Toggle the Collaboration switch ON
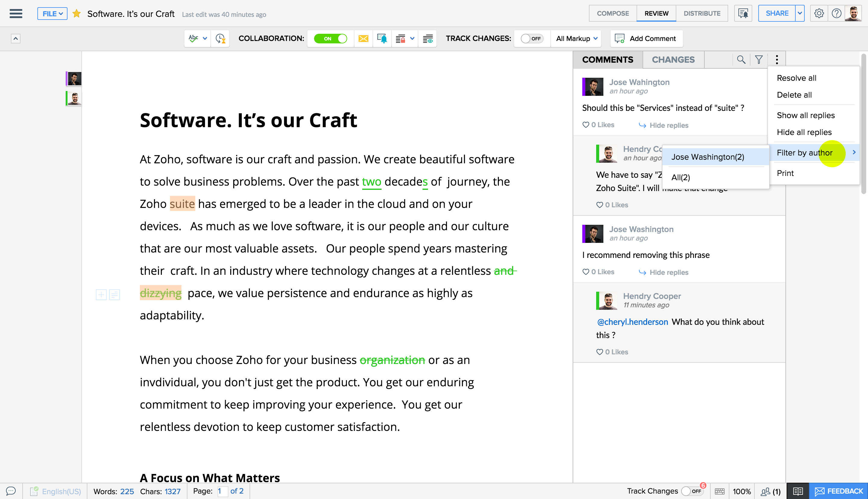 pyautogui.click(x=330, y=38)
